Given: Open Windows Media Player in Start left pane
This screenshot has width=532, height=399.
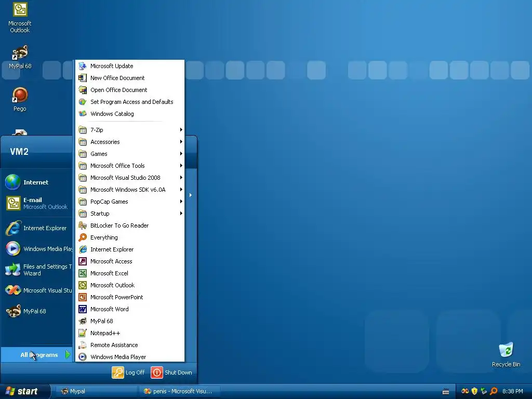Looking at the screenshot, I should [37, 249].
